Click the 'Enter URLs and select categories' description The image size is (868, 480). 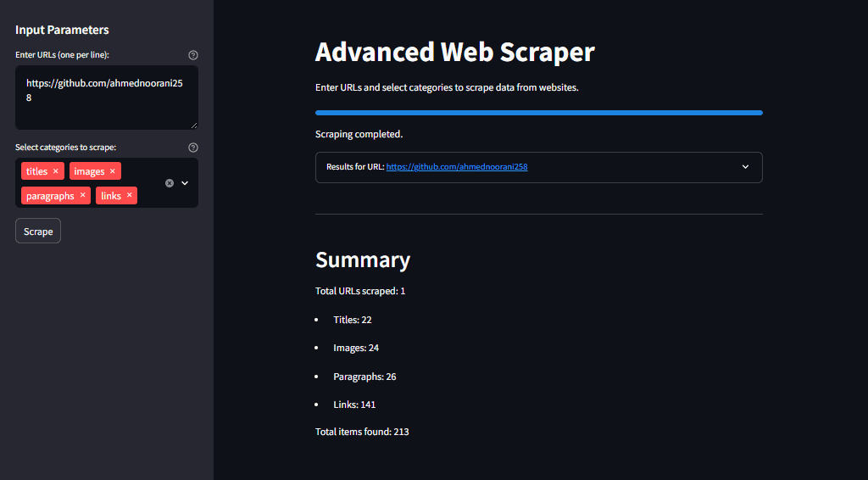[447, 87]
